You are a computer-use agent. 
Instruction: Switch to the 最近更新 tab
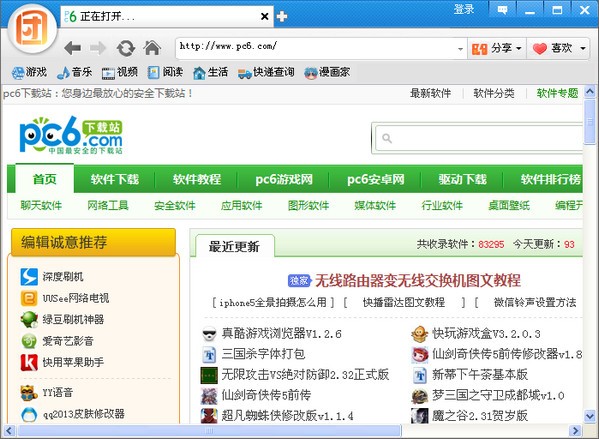click(235, 246)
